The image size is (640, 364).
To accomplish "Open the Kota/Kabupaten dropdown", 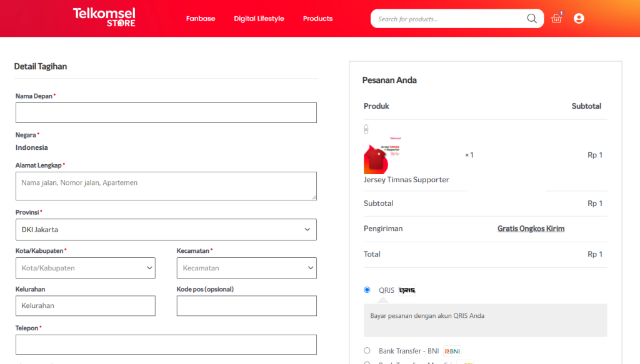I will click(85, 268).
